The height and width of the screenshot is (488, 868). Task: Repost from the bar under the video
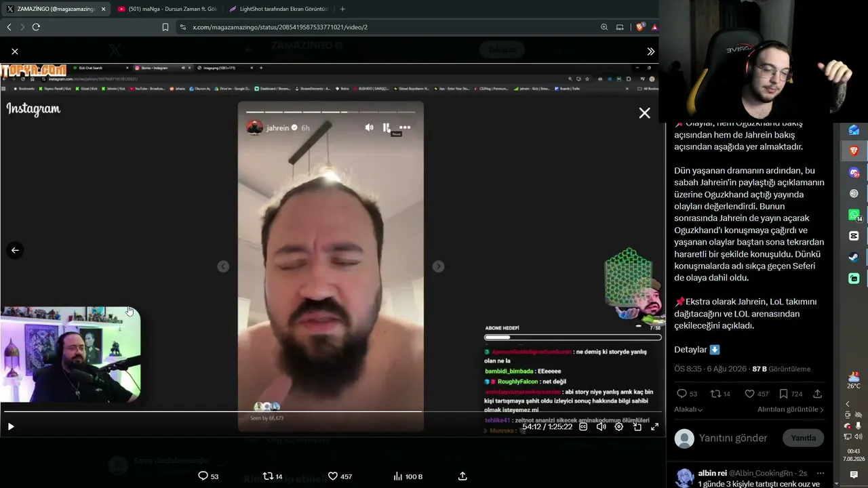tap(273, 476)
